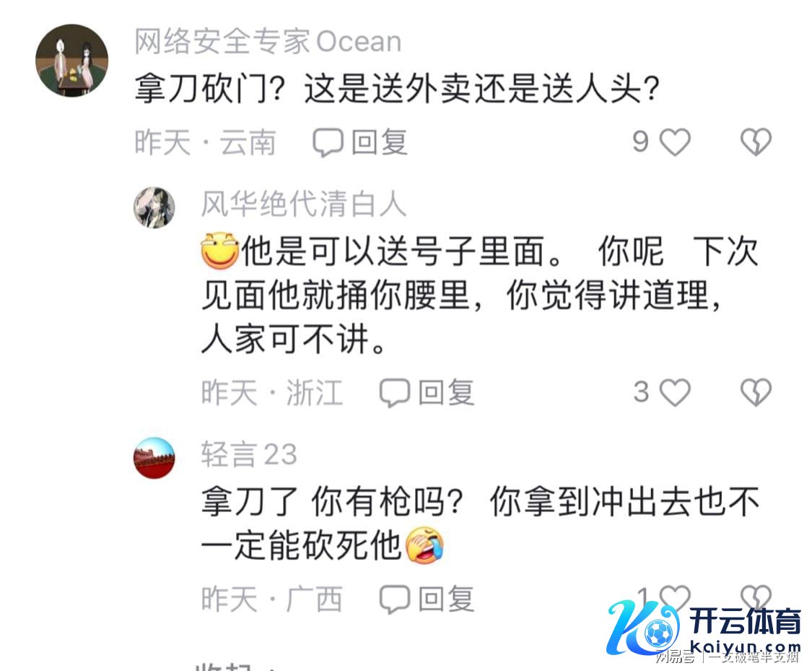Image resolution: width=812 pixels, height=671 pixels.
Task: Open username 风华绝代清白人
Action: point(303,204)
